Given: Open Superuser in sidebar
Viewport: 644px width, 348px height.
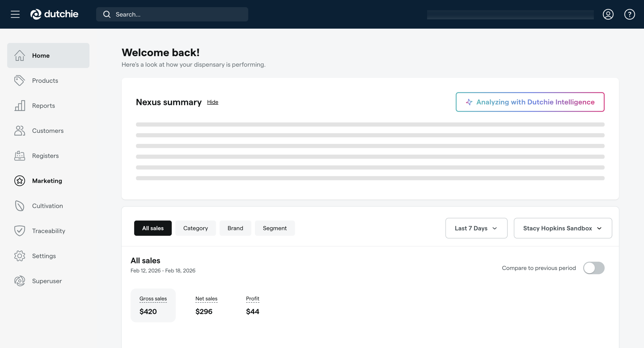Looking at the screenshot, I should 48,281.
